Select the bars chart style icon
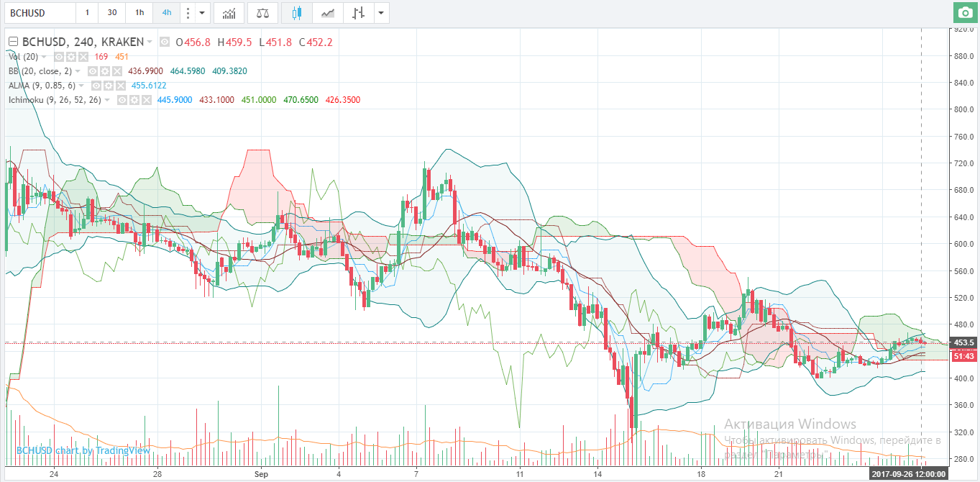 358,13
